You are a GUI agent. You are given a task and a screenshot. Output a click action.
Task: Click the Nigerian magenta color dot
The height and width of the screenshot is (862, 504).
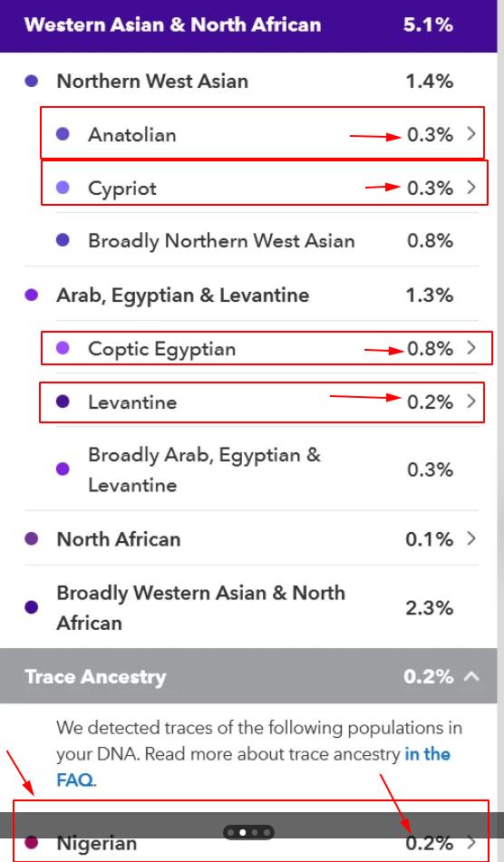[32, 842]
